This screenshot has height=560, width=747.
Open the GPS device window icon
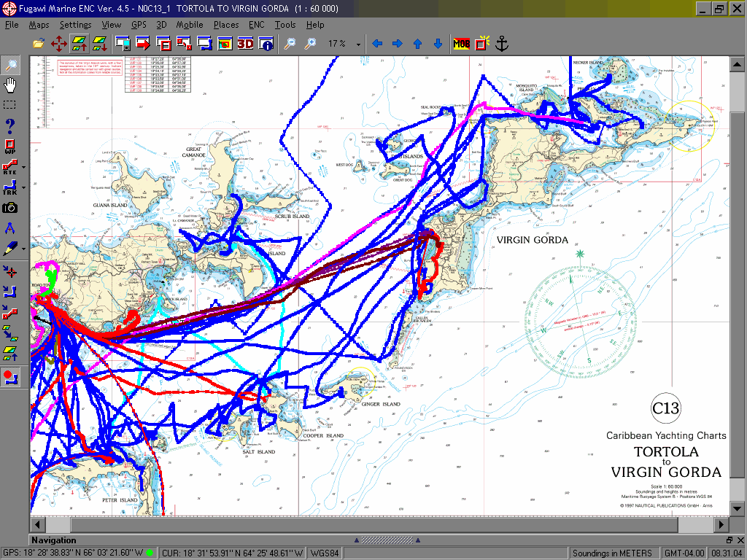click(123, 44)
